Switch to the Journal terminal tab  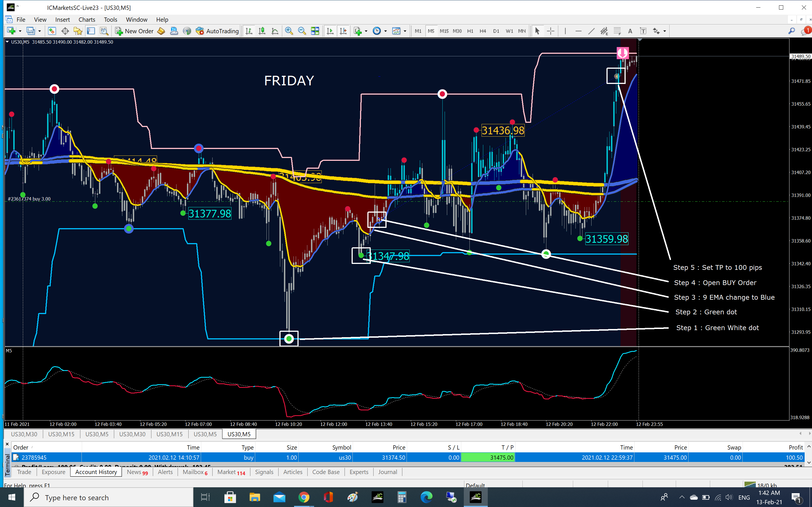[387, 472]
